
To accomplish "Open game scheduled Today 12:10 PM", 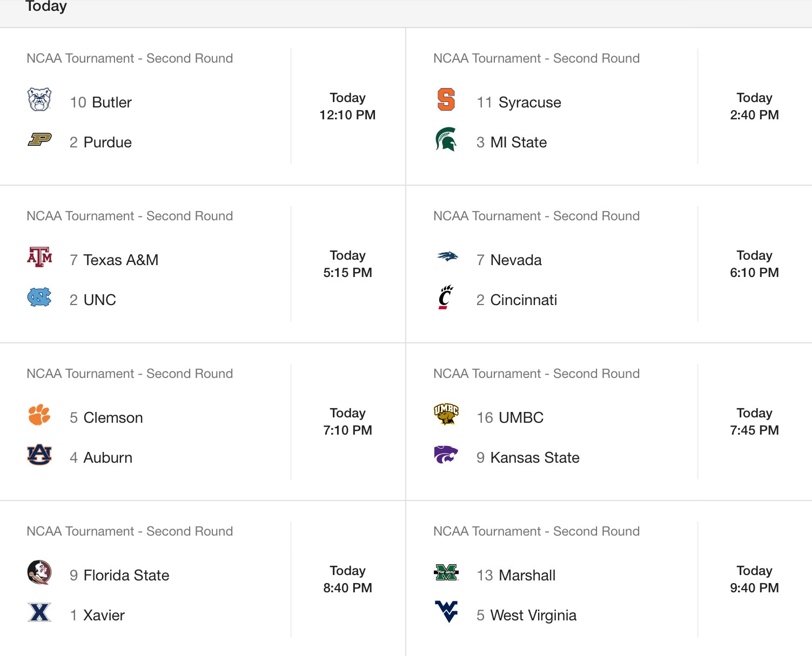I will 348,106.
